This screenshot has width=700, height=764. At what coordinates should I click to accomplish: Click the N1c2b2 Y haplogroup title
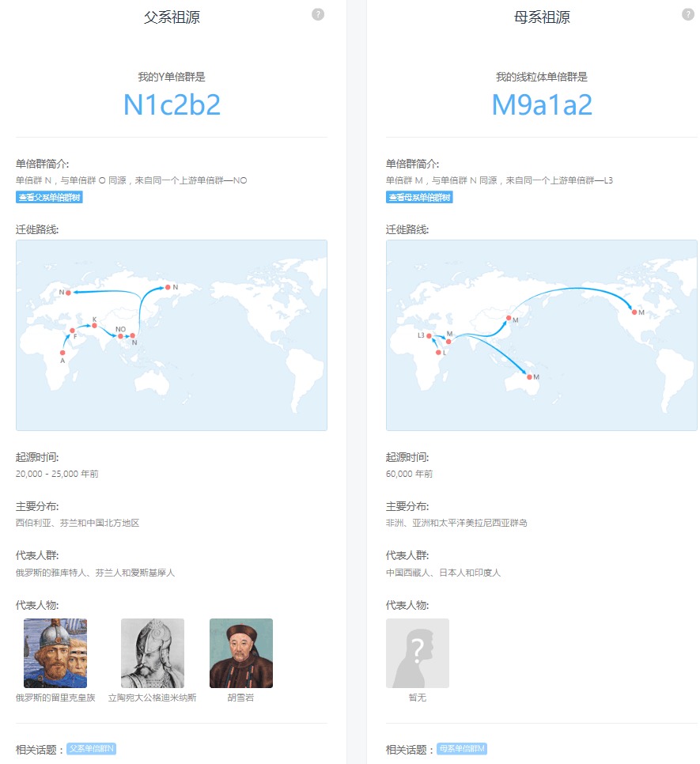point(172,105)
